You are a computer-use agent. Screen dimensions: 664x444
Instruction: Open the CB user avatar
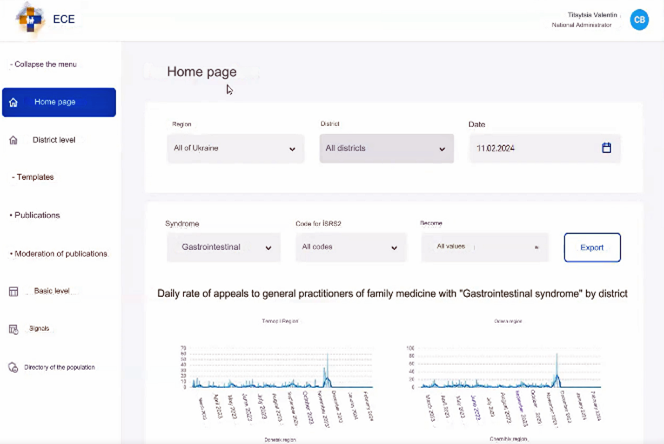click(639, 20)
